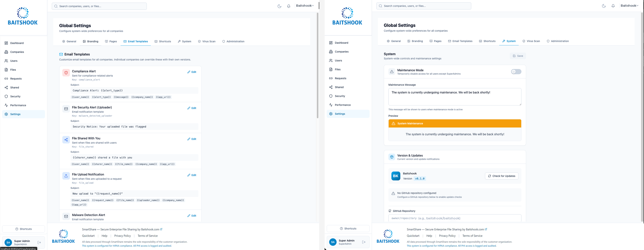Open the notifications bell in the Email Templates window

[x=289, y=6]
